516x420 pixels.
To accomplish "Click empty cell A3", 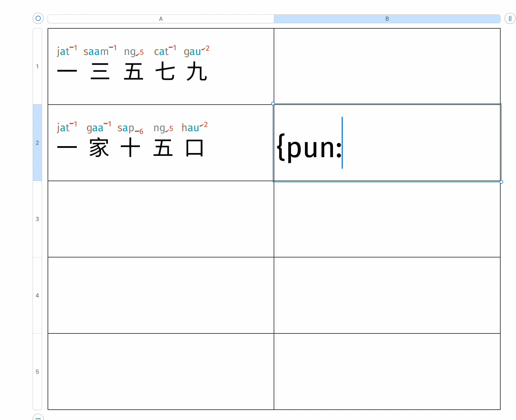I will click(161, 219).
